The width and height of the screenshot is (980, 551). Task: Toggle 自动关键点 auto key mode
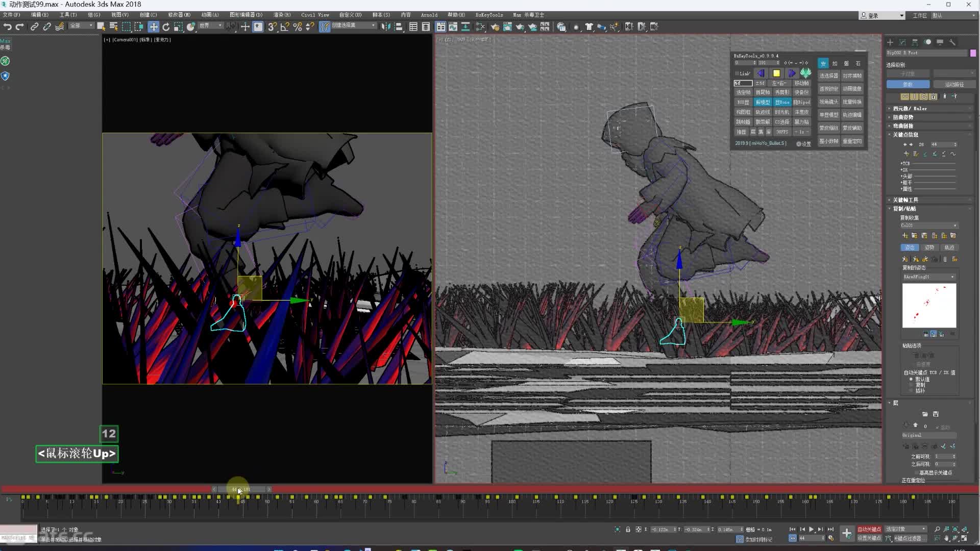tap(869, 529)
